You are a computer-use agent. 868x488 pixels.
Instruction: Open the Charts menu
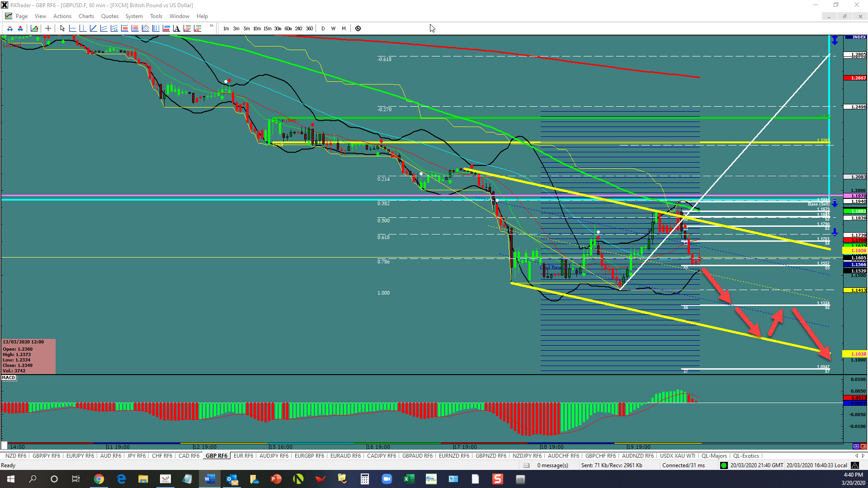pyautogui.click(x=86, y=16)
